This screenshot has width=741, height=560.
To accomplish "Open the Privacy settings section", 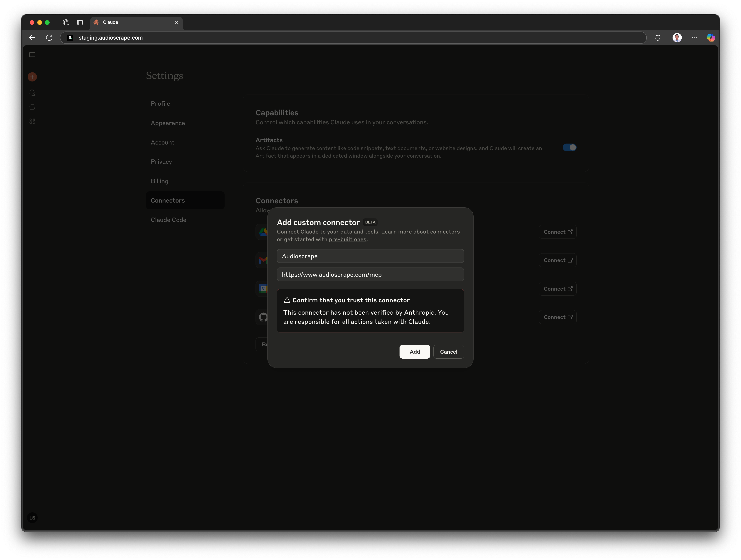I will 185,162.
